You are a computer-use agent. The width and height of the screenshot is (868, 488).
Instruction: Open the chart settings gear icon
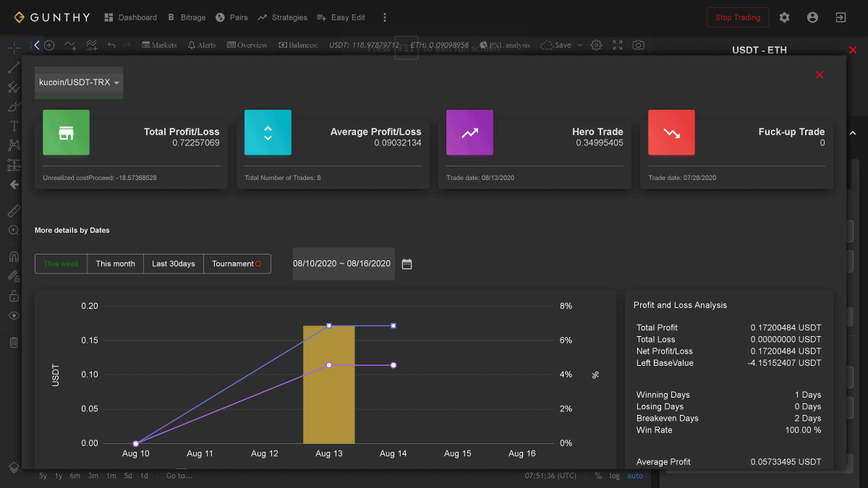[596, 45]
